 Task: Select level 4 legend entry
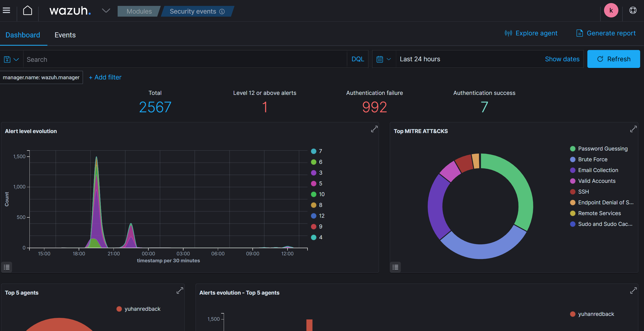pyautogui.click(x=317, y=237)
